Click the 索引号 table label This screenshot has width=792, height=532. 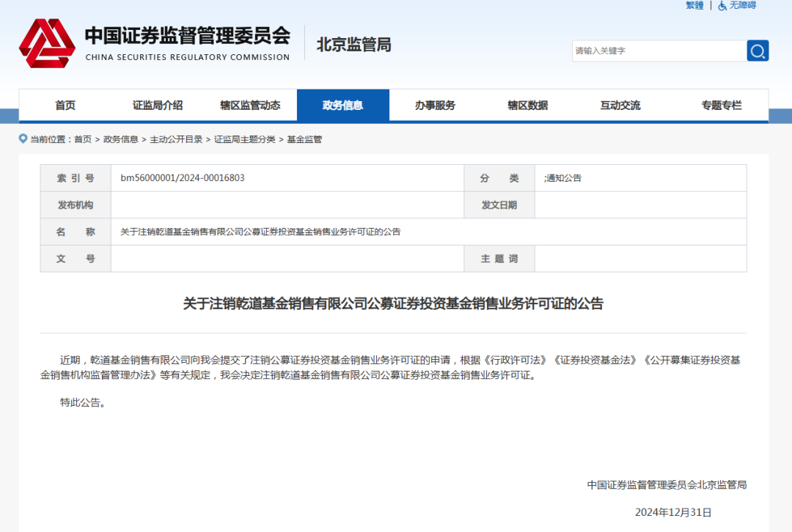pyautogui.click(x=76, y=178)
